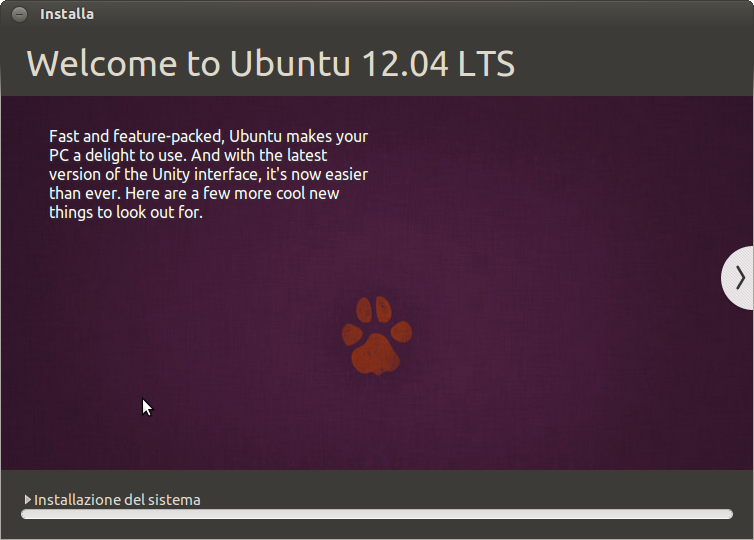Click the installation progress bar
The height and width of the screenshot is (540, 754).
[377, 514]
